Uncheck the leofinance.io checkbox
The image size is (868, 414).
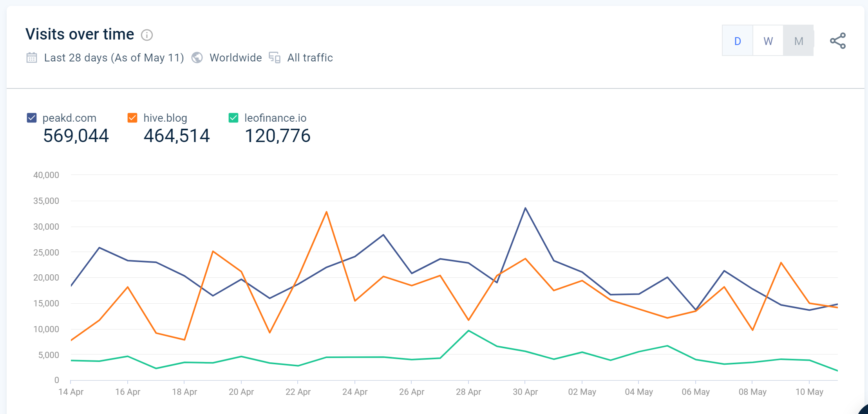click(x=233, y=118)
